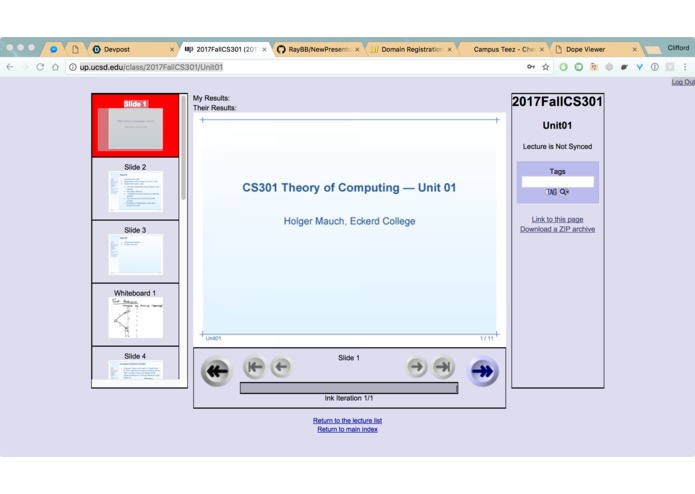
Task: Click the Ink Iteration progress bar
Action: pos(349,388)
